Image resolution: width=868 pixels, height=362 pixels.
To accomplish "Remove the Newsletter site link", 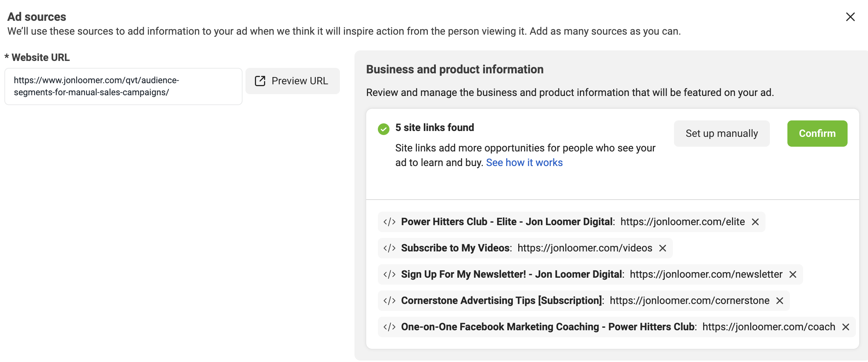I will [x=793, y=274].
